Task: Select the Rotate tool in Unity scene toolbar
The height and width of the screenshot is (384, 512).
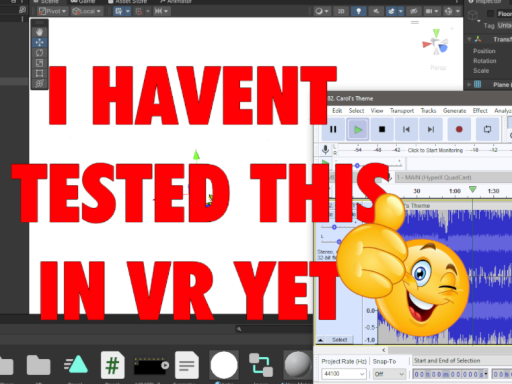Action: (x=39, y=53)
